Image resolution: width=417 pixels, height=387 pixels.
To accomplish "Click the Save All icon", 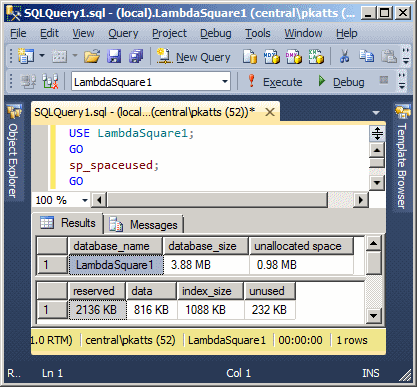I will coord(136,56).
